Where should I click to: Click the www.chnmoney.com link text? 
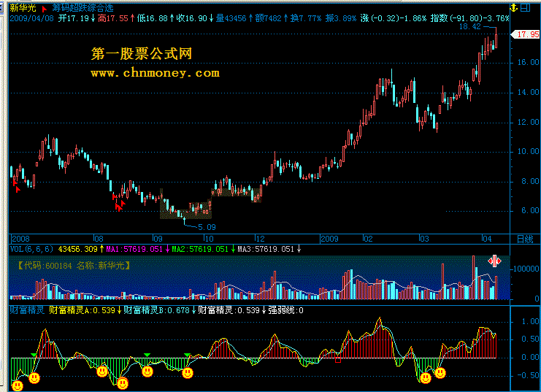[155, 73]
